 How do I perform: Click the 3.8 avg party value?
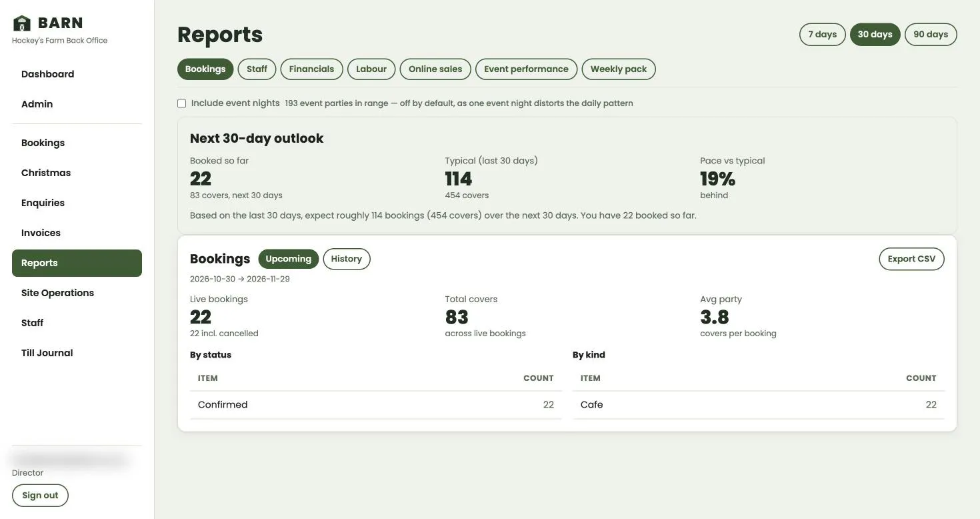pyautogui.click(x=715, y=317)
